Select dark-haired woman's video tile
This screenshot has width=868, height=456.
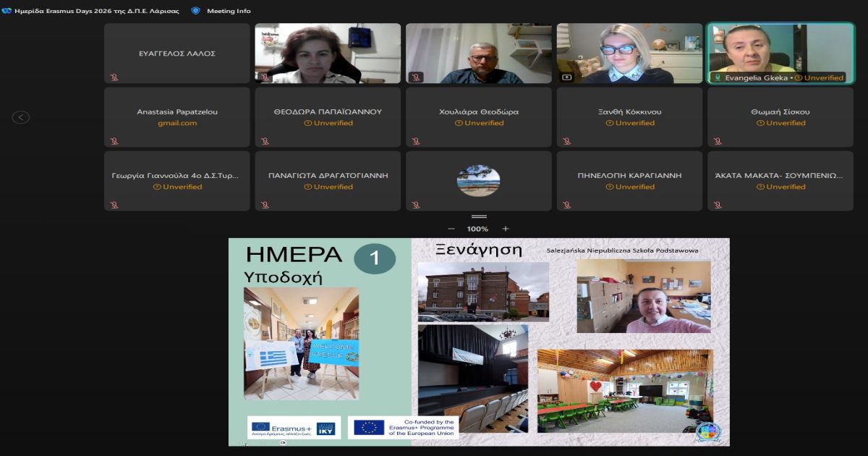pyautogui.click(x=328, y=54)
